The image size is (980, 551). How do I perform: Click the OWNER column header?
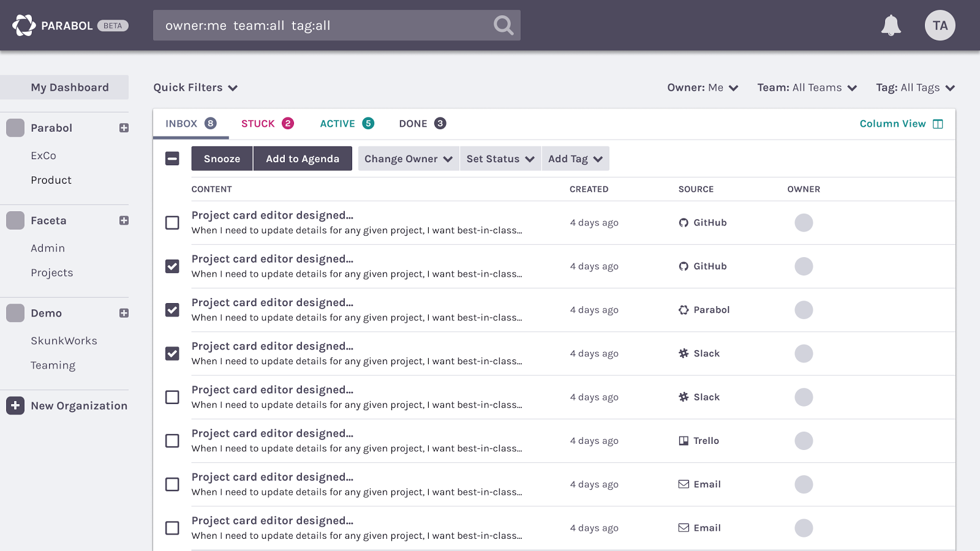(804, 189)
